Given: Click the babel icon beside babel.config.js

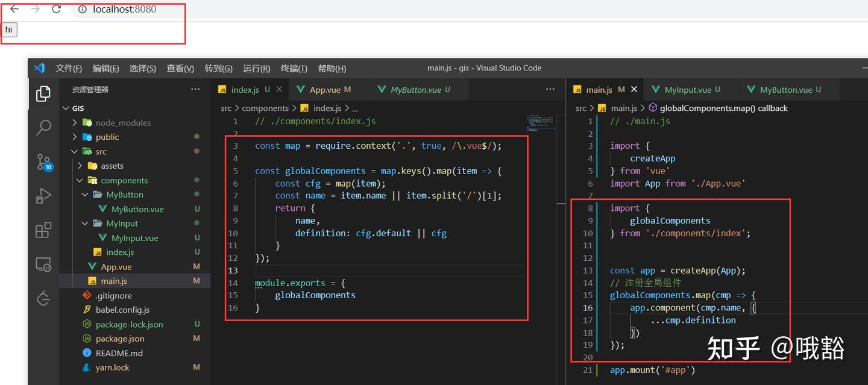Looking at the screenshot, I should coord(86,310).
